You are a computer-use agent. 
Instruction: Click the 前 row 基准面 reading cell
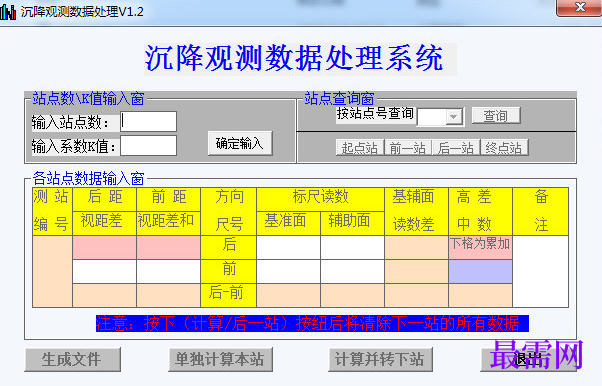(x=288, y=272)
